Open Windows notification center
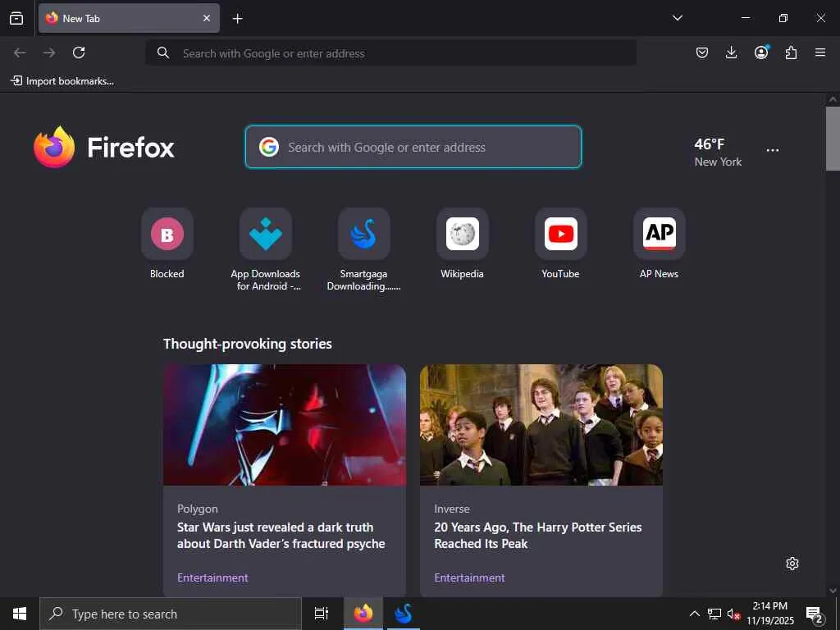 [x=815, y=614]
